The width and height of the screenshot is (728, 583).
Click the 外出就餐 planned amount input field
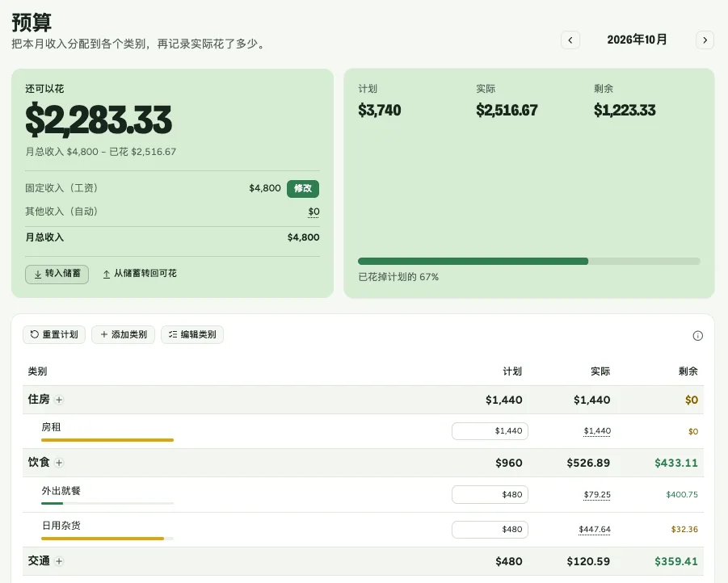point(490,494)
